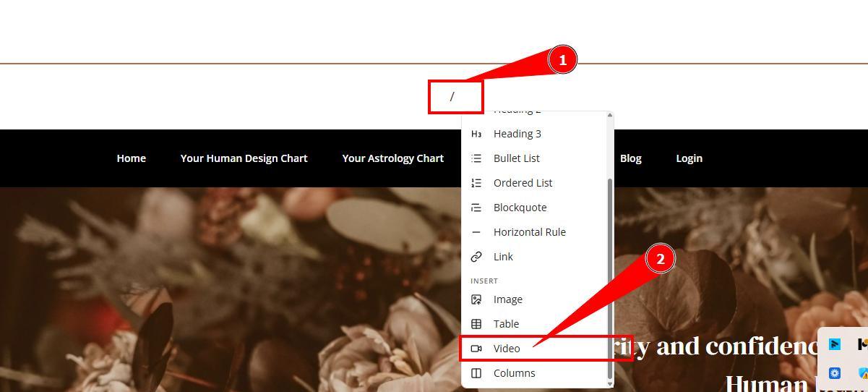Screen dimensions: 868x392
Task: Choose the Ordered List icon
Action: tap(476, 183)
